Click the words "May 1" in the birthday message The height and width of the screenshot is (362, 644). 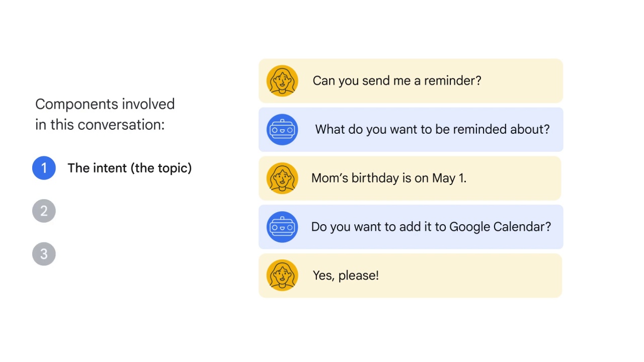(448, 178)
